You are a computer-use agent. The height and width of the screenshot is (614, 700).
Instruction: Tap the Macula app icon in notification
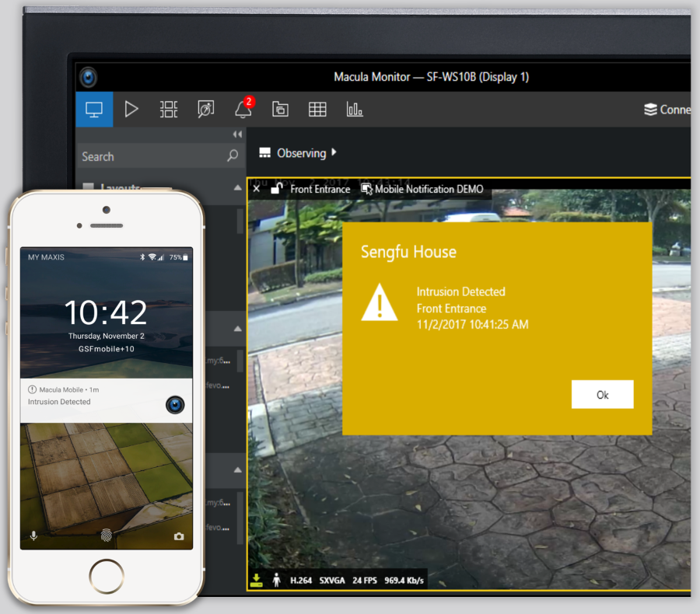pos(175,405)
